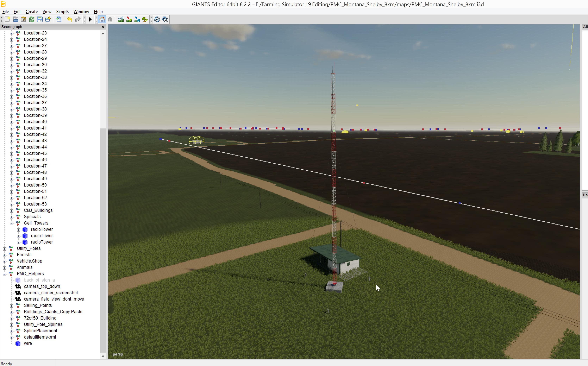This screenshot has width=588, height=366.
Task: Click the Cell_Towers transform group icon
Action: coord(18,223)
